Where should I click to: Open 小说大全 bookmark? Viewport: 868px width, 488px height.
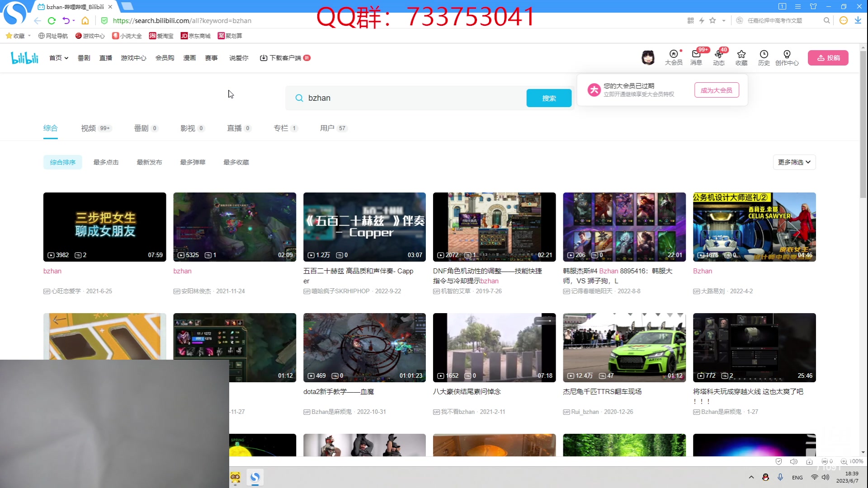127,36
